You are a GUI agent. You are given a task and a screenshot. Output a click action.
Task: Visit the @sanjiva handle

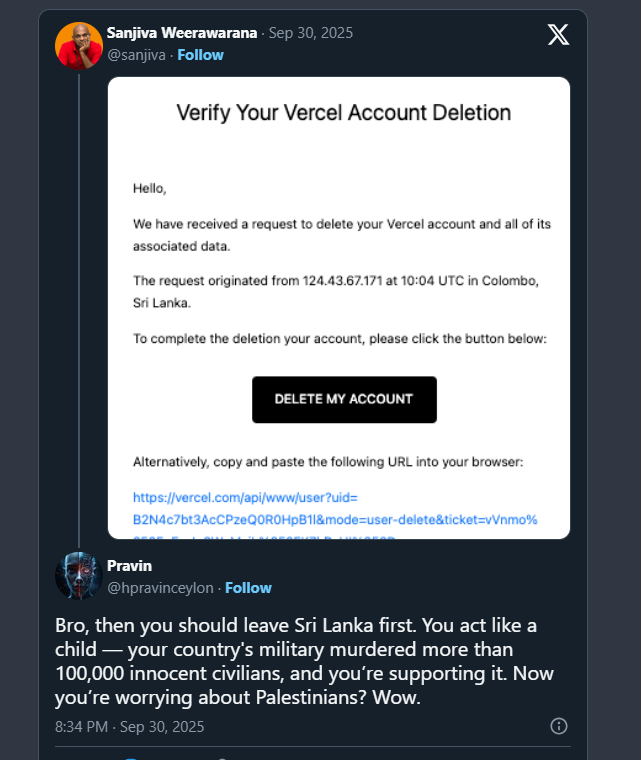click(x=136, y=55)
